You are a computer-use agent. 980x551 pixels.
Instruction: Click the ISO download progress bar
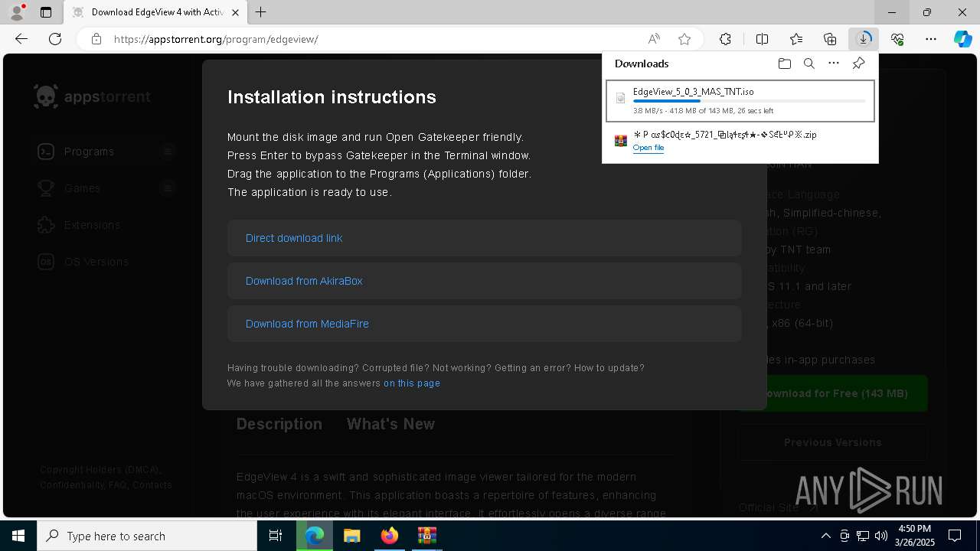point(749,101)
